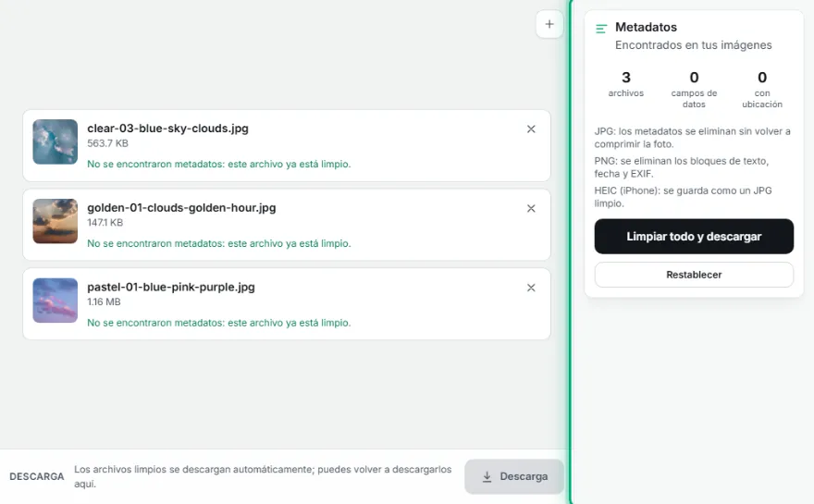Viewport: 814px width, 504px height.
Task: Select file name clear-03-blue-sky-clouds.jpg
Action: click(167, 129)
